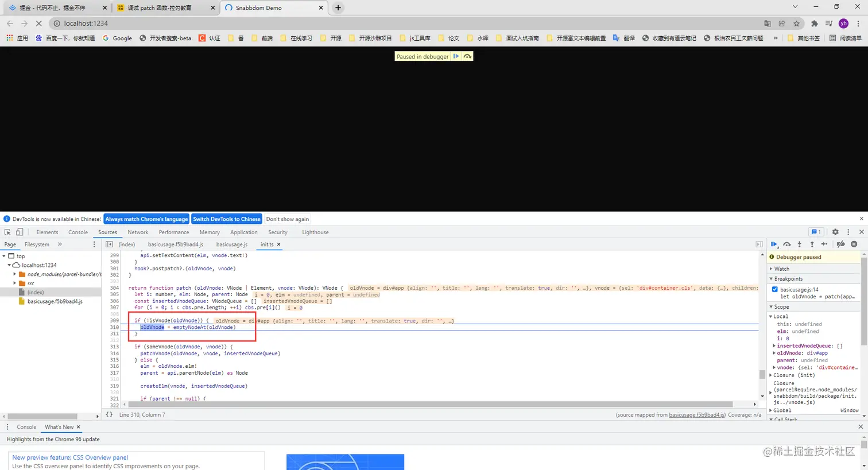Open the Chrome extensions puzzle icon
The height and width of the screenshot is (470, 868).
pos(814,24)
